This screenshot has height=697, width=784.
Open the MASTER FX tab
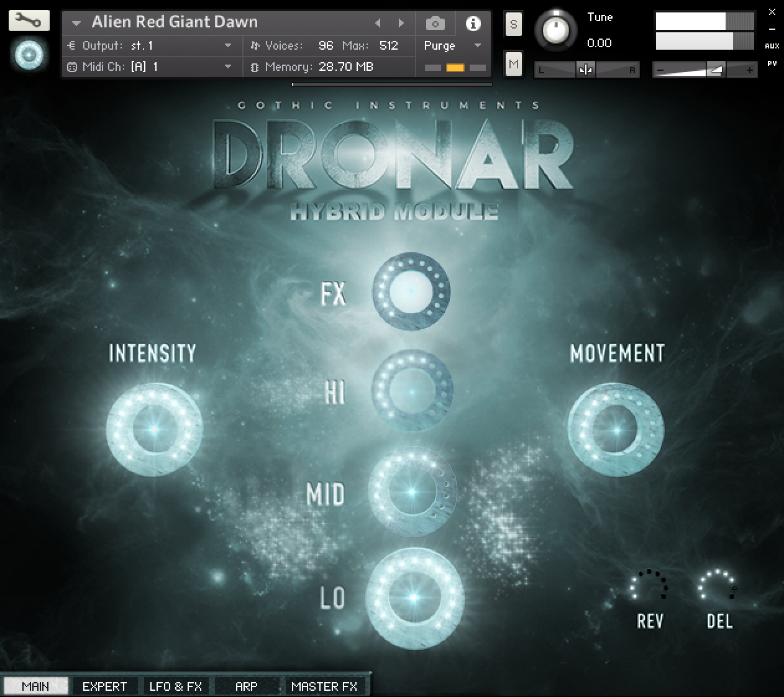[x=325, y=686]
